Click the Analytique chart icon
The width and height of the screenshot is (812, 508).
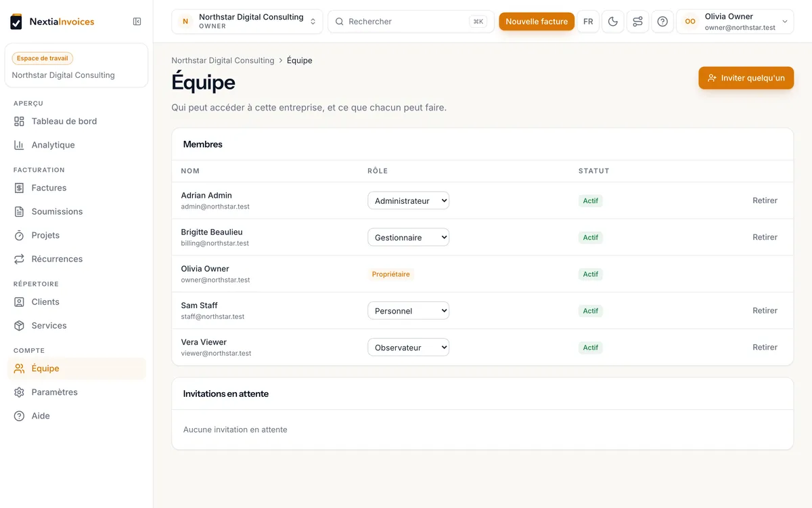point(19,145)
